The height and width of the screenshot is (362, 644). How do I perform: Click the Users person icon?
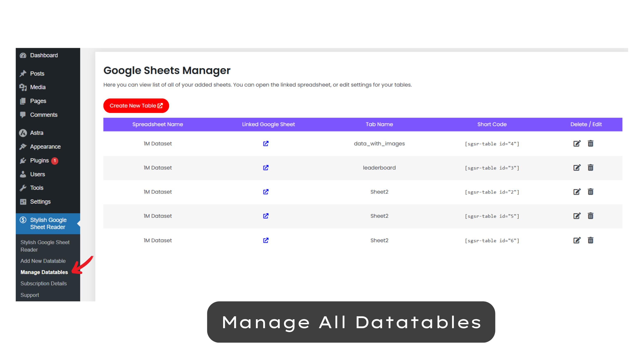click(23, 174)
